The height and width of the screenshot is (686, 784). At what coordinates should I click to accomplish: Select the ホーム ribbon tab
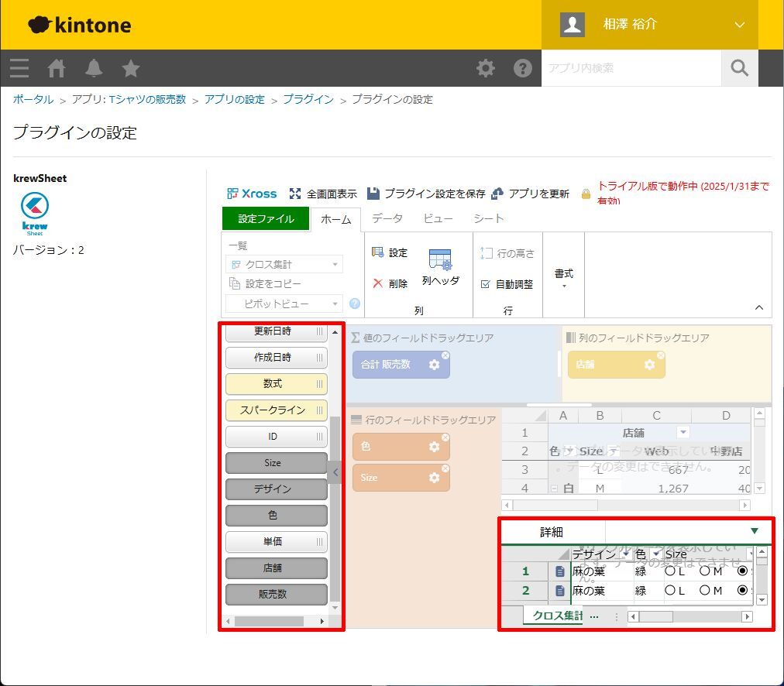[x=335, y=219]
